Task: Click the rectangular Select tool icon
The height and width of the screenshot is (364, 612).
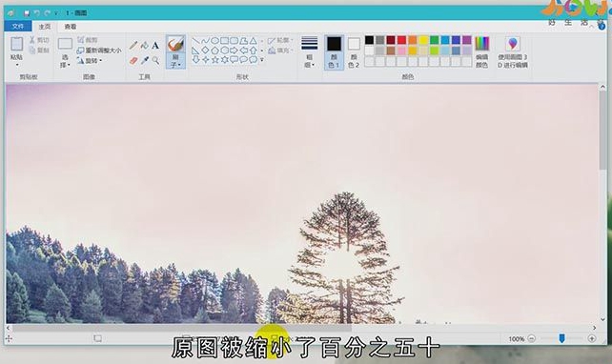Action: [65, 44]
